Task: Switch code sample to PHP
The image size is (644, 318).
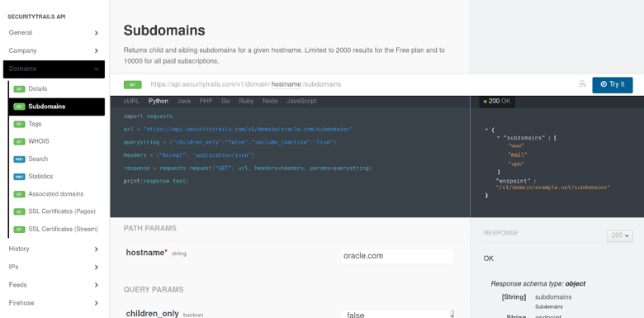Action: pyautogui.click(x=206, y=101)
